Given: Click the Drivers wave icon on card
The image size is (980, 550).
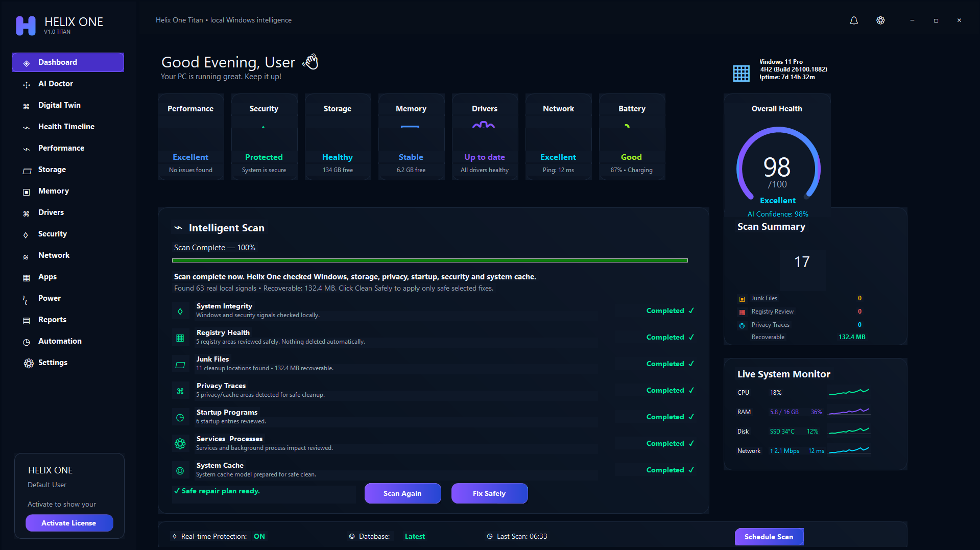Looking at the screenshot, I should (x=484, y=125).
